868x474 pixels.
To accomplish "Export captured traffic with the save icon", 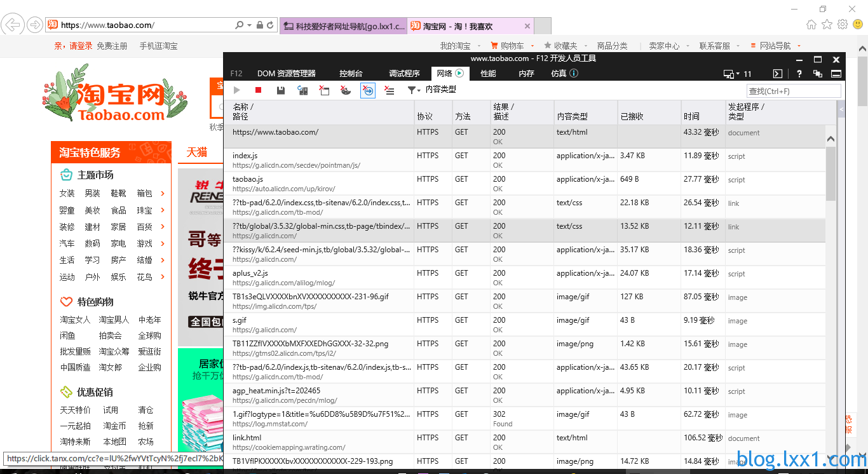I will 281,90.
